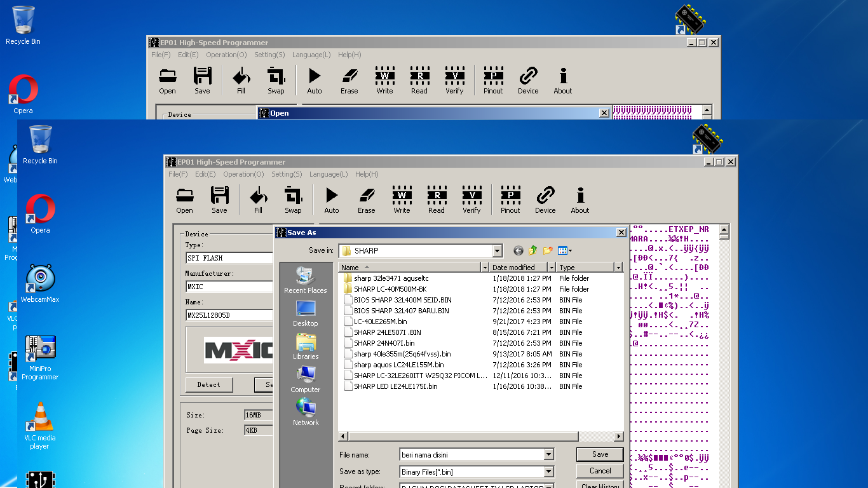
Task: Open About in the front EP01 window toolbar
Action: click(580, 200)
